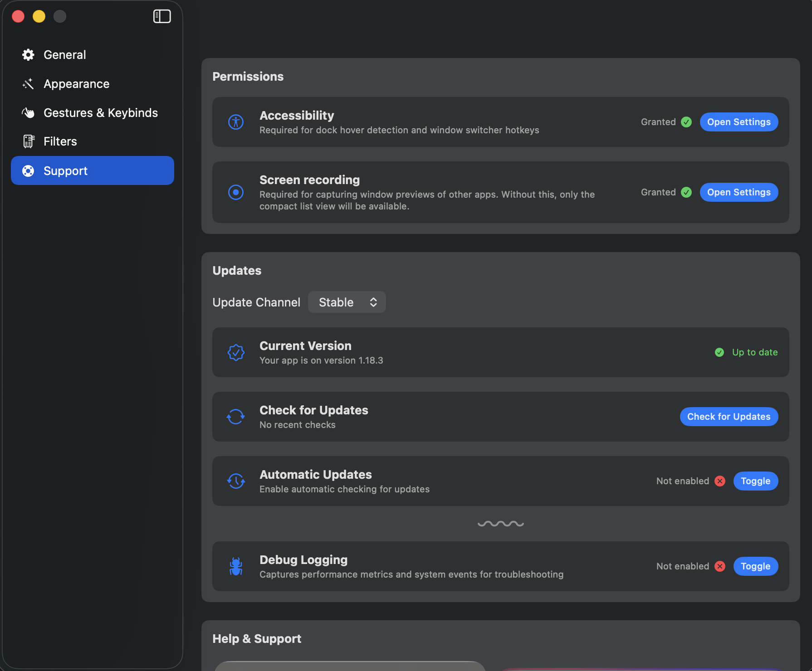Click the Current Version checkmark seal icon
The height and width of the screenshot is (671, 812).
pyautogui.click(x=236, y=352)
